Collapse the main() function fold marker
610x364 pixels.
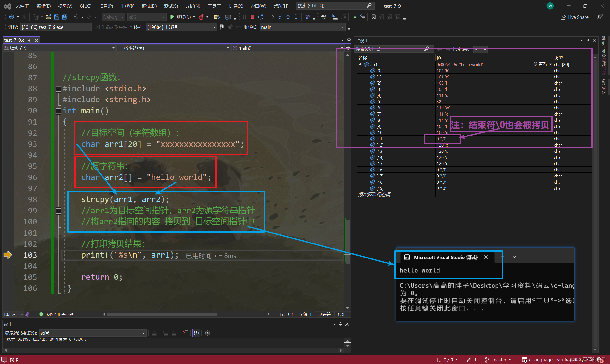click(58, 111)
